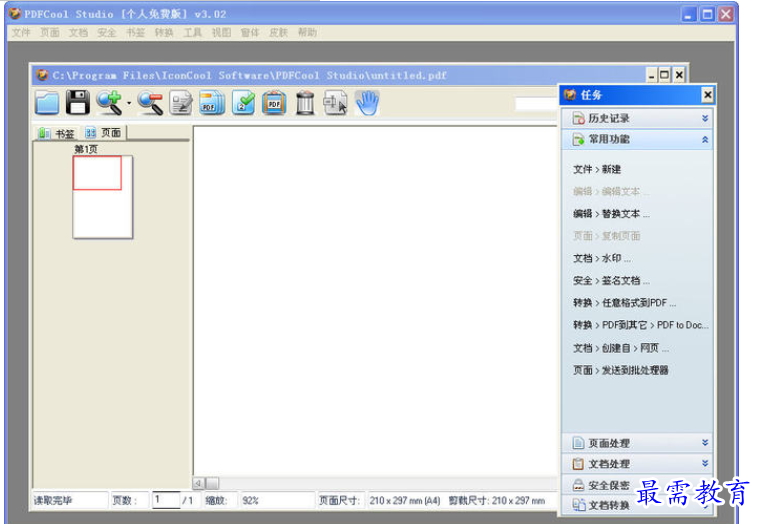Open the 文档 menu
The image size is (758, 524).
tap(78, 32)
